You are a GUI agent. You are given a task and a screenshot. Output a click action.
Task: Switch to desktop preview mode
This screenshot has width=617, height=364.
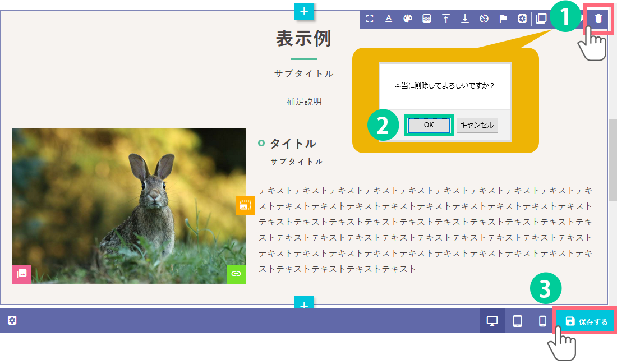coord(492,321)
